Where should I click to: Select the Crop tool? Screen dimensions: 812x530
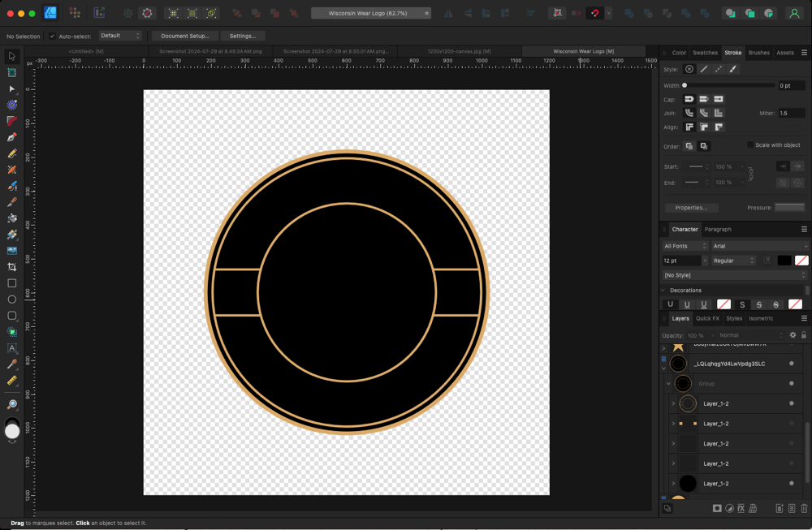[x=12, y=267]
